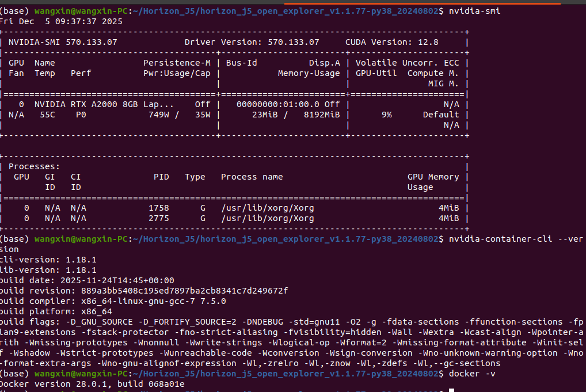Click the Driver Version 570.133.07 text

coord(252,42)
